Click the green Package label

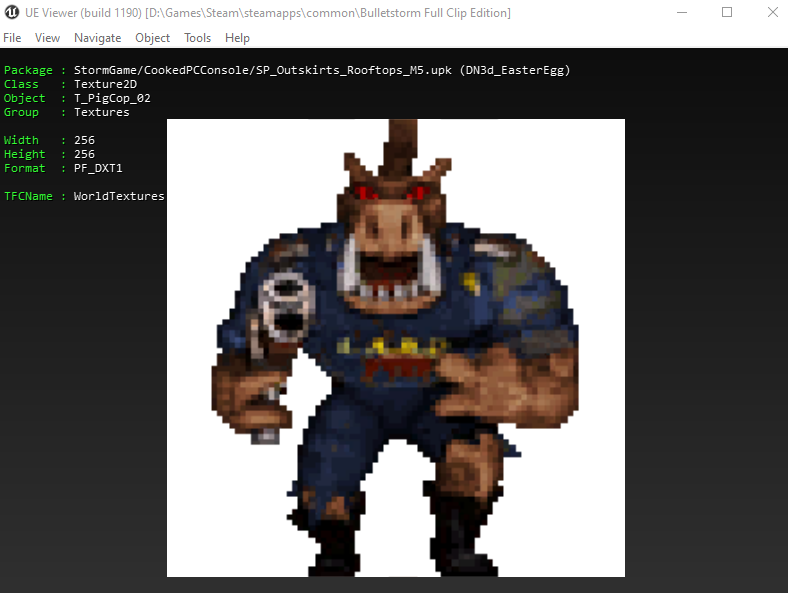[28, 70]
